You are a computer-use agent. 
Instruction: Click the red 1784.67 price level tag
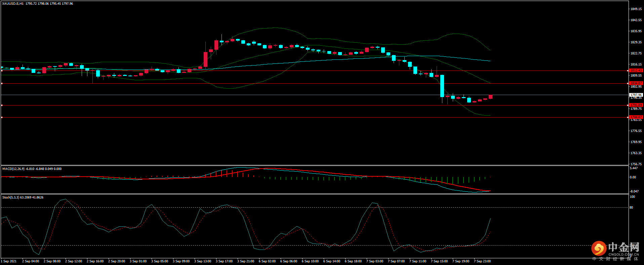point(636,117)
